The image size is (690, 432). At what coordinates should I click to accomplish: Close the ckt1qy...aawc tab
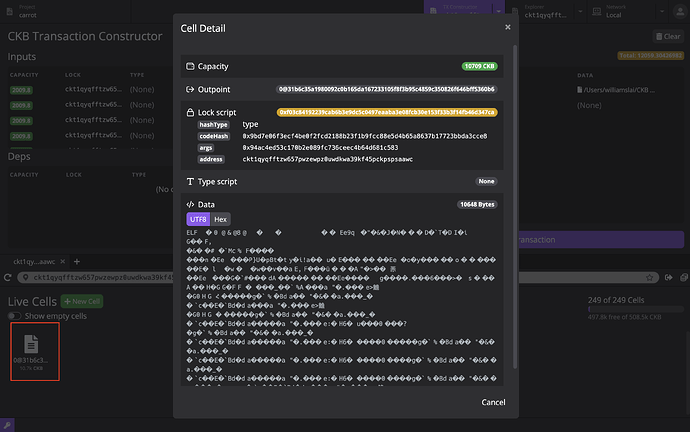(x=62, y=261)
